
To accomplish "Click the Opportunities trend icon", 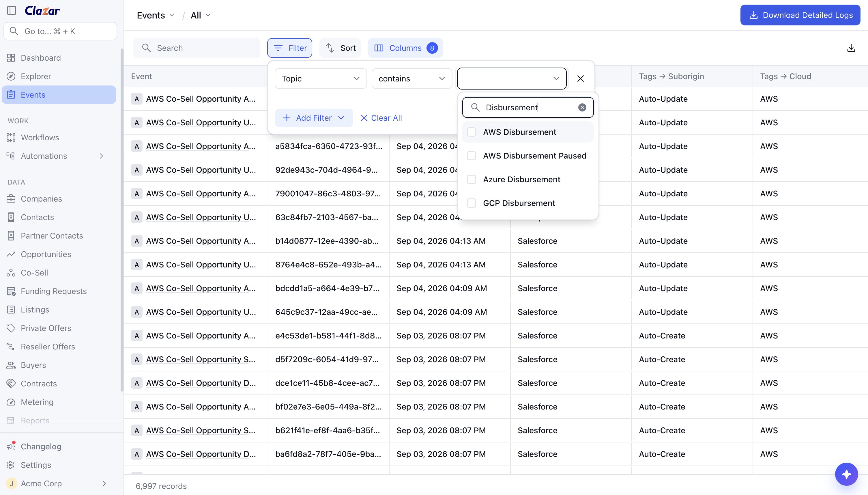I will point(11,254).
